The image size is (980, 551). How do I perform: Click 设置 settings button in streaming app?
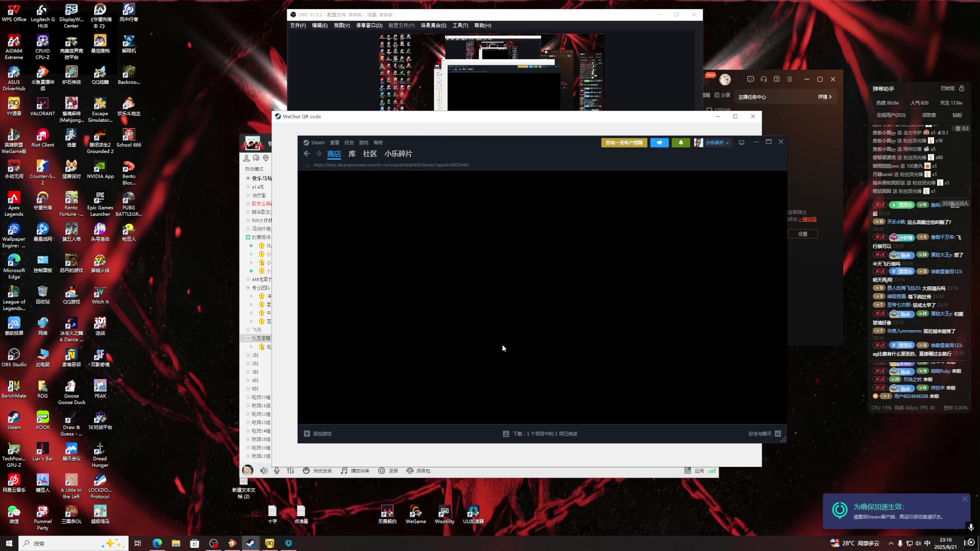pyautogui.click(x=803, y=234)
